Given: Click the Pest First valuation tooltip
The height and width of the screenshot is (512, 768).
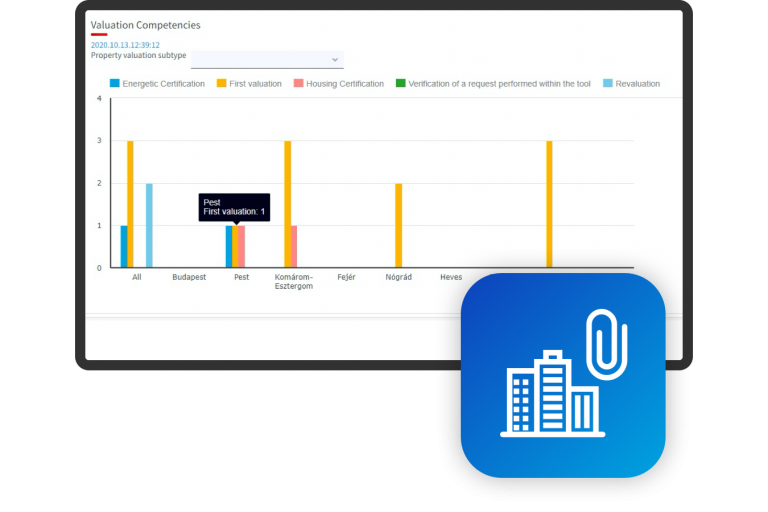Looking at the screenshot, I should point(233,207).
